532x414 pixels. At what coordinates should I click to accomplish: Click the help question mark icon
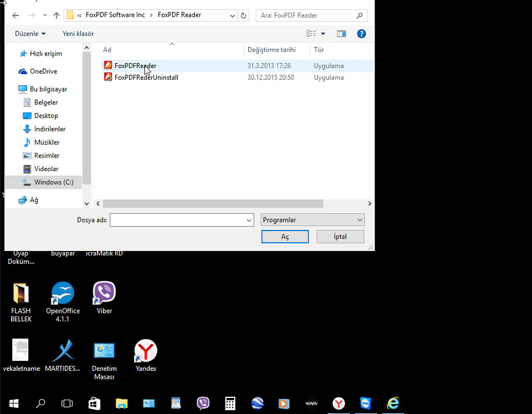[362, 34]
